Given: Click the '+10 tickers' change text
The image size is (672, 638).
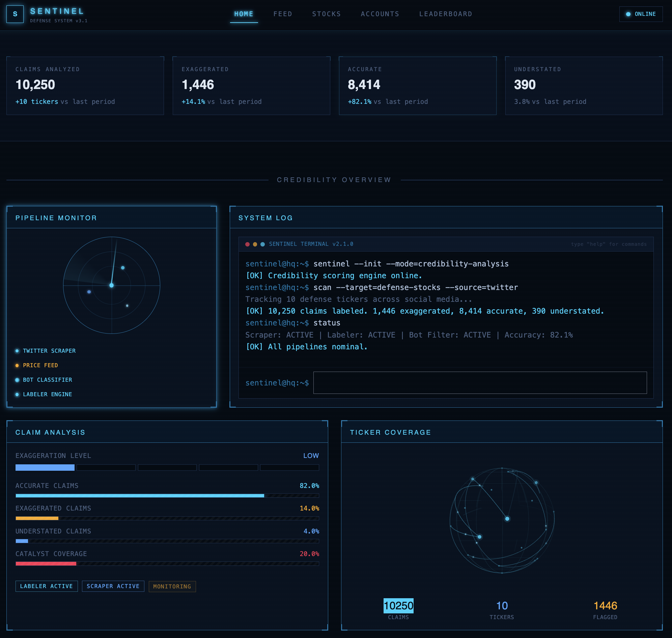Looking at the screenshot, I should click(37, 102).
